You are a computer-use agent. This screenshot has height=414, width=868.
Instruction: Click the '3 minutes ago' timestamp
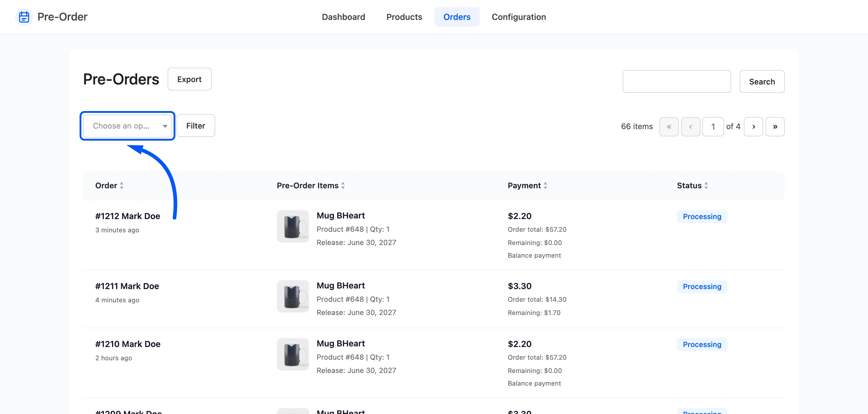click(117, 230)
